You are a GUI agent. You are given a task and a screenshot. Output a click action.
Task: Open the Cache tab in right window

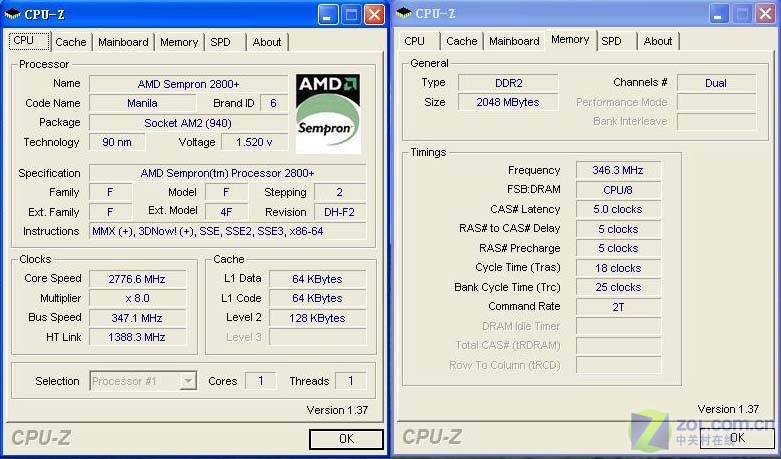click(462, 41)
